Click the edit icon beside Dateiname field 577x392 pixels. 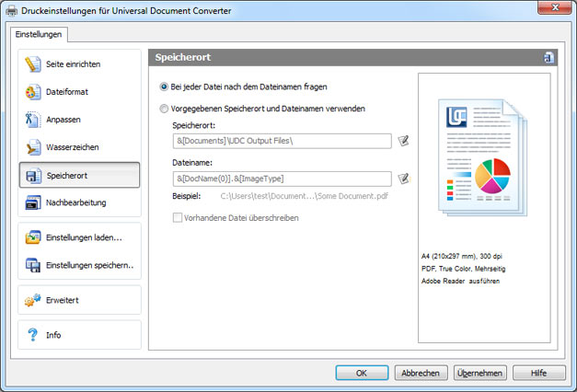click(404, 179)
